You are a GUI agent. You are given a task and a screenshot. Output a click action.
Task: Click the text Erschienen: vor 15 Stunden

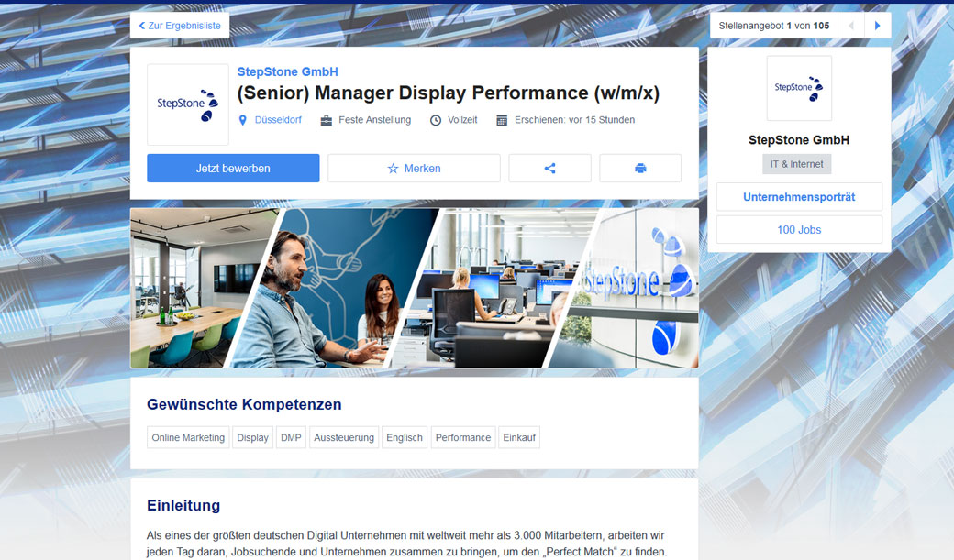coord(575,120)
